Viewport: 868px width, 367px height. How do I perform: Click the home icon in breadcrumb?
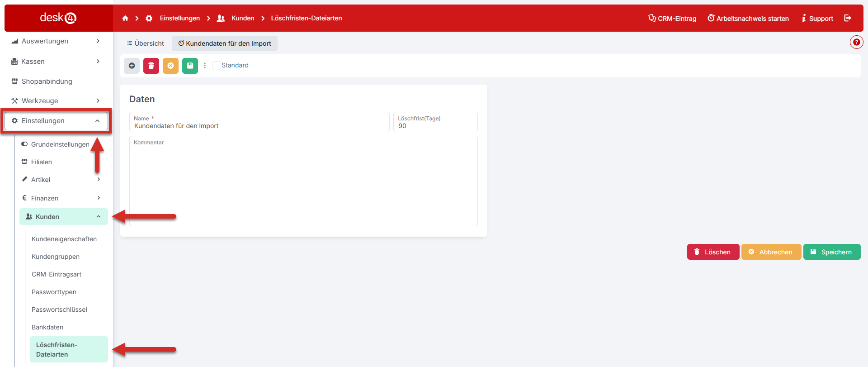(125, 18)
